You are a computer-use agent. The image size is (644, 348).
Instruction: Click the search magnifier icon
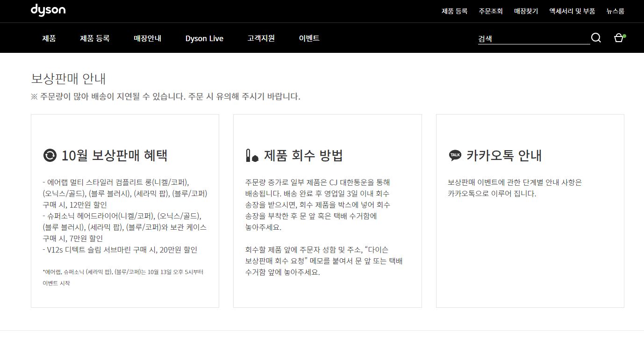coord(596,38)
